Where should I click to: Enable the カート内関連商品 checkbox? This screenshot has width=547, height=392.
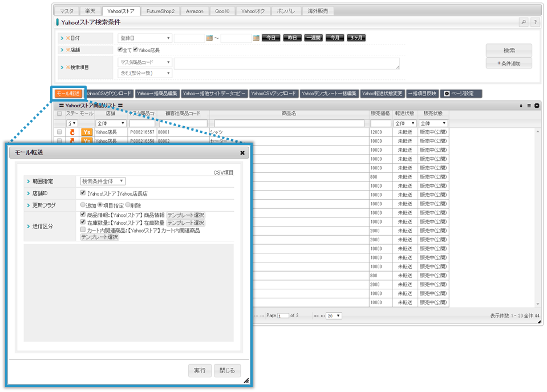83,230
